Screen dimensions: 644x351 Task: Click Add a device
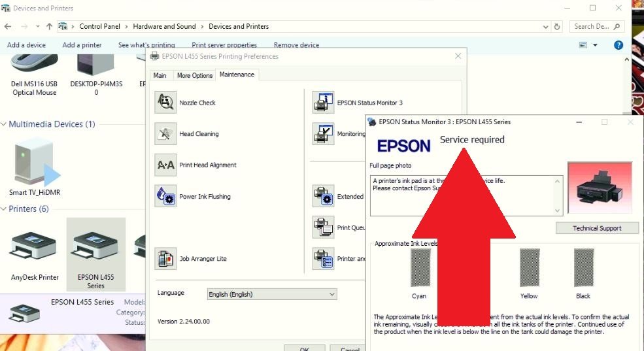26,44
